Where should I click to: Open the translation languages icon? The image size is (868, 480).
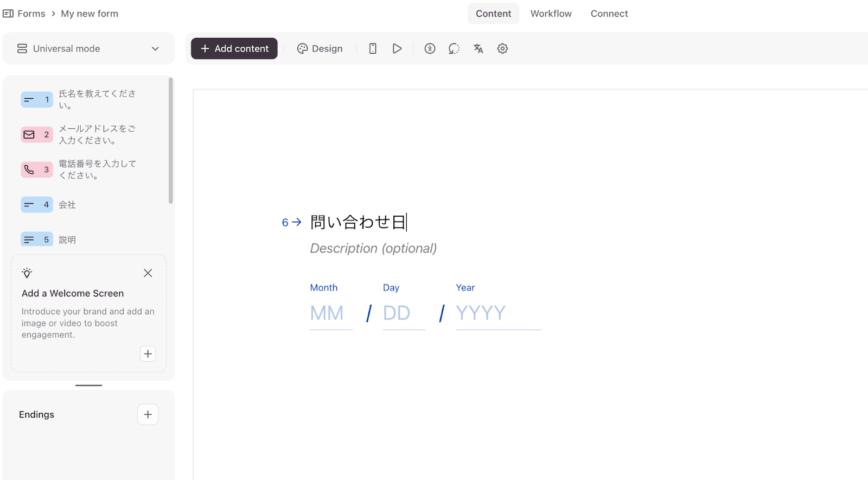(x=478, y=48)
